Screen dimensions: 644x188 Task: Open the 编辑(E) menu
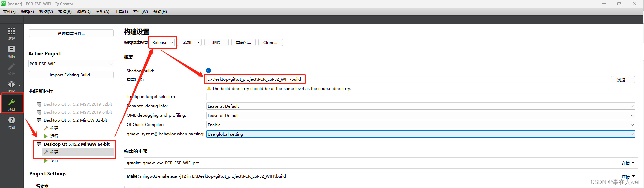click(x=27, y=12)
